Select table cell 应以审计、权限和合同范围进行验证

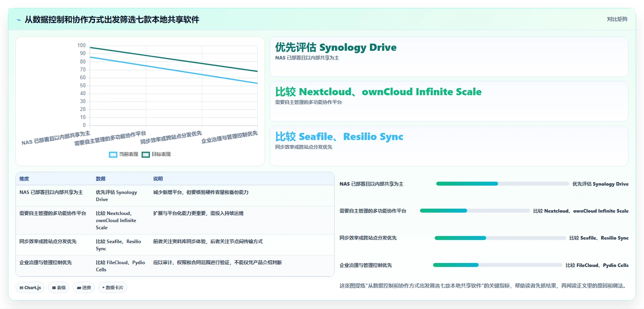point(217,263)
